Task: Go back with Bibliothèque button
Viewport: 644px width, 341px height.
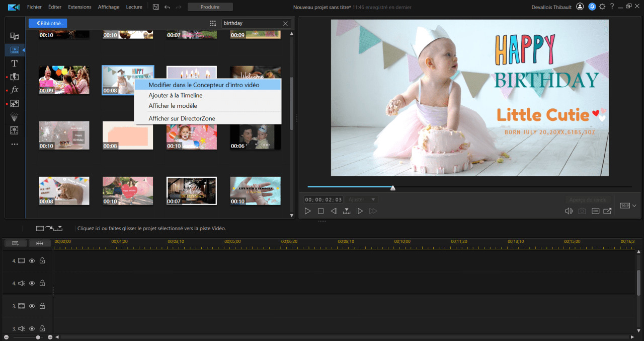Action: click(48, 23)
